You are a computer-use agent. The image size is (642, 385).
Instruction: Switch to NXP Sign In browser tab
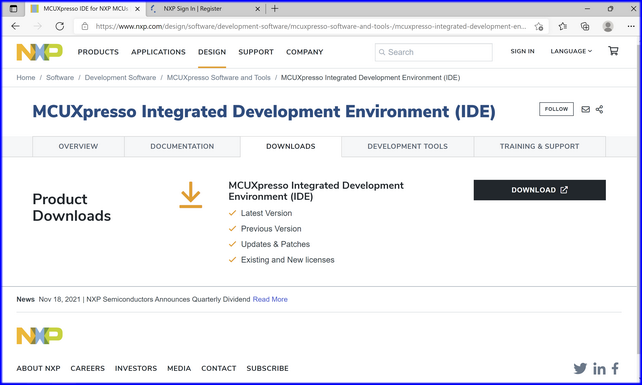click(x=205, y=9)
